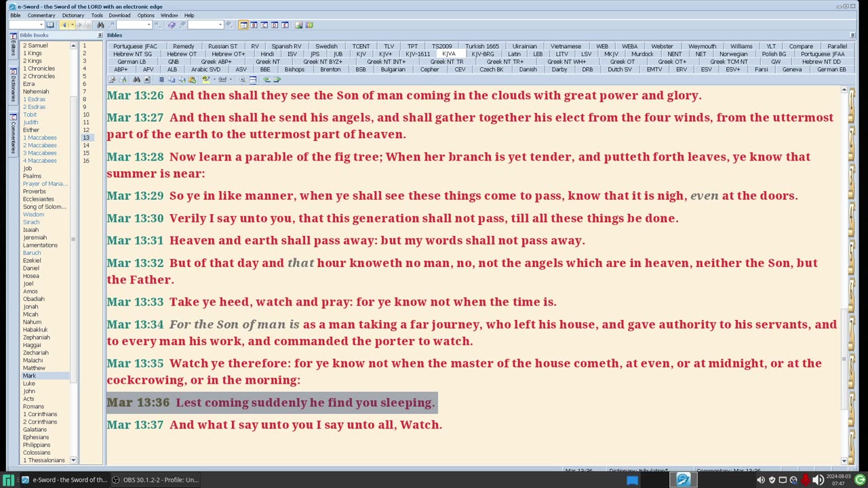Screen dimensions: 868x488
Task: Select the Commentary layout (C) icon
Action: click(x=264, y=25)
